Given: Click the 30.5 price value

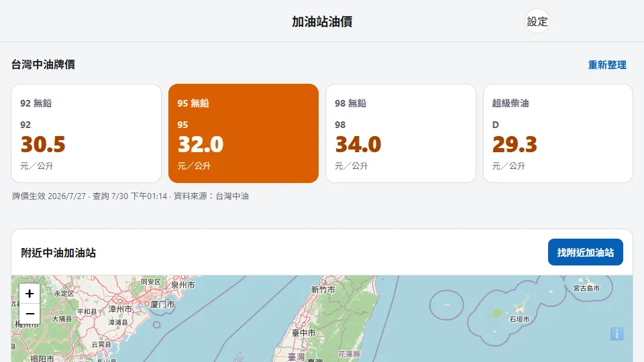Looking at the screenshot, I should pyautogui.click(x=43, y=144).
